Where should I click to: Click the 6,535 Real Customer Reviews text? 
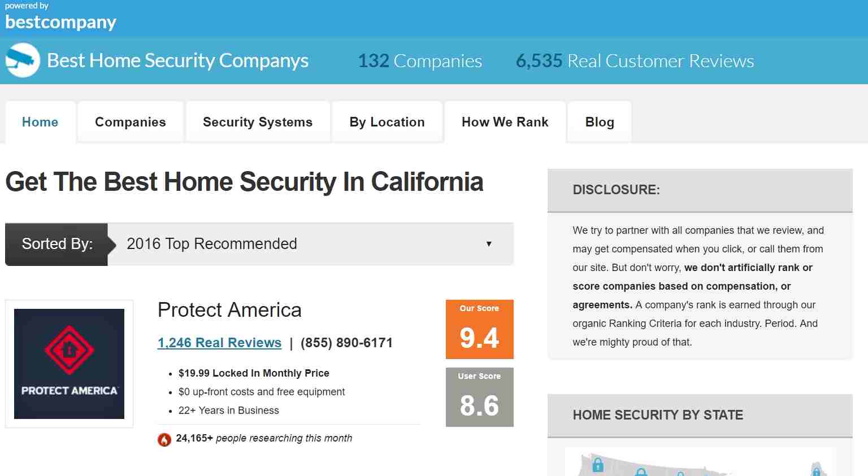(x=635, y=60)
